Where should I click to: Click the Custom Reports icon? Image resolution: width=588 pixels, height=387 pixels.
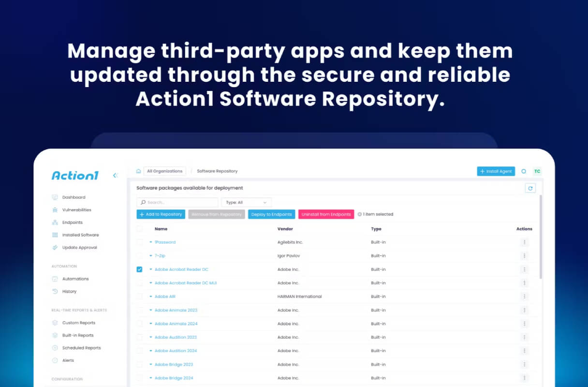click(55, 323)
